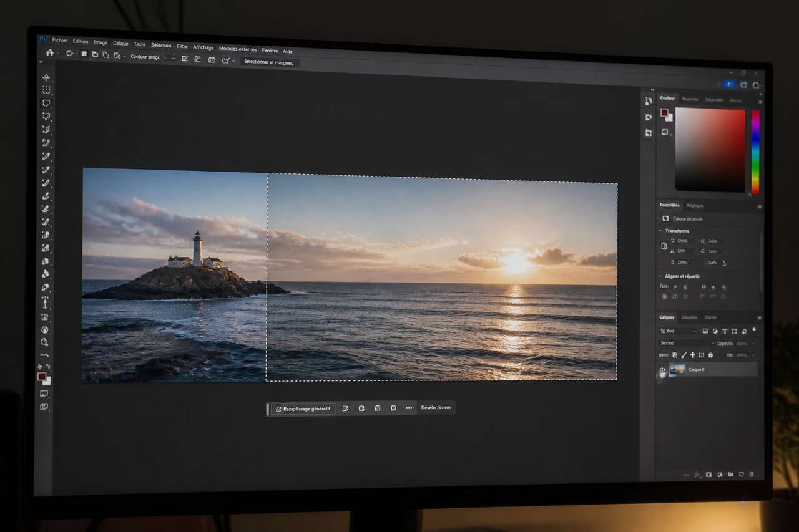This screenshot has width=799, height=532.
Task: Click the Home icon in the options bar
Action: (50, 53)
